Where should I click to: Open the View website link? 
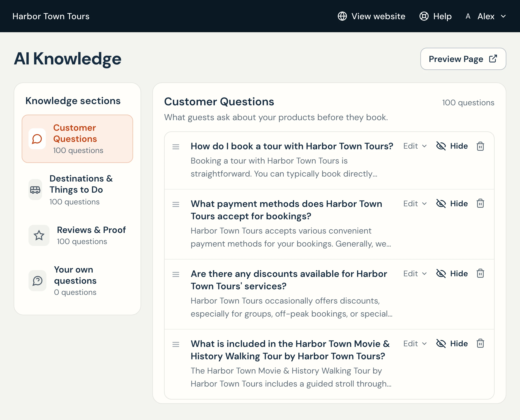(371, 16)
